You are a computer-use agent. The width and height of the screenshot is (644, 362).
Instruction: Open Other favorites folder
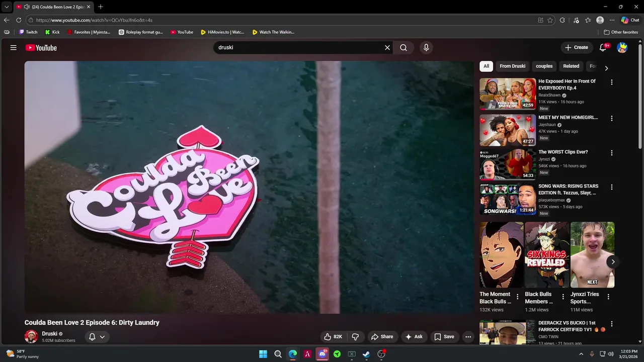(621, 32)
